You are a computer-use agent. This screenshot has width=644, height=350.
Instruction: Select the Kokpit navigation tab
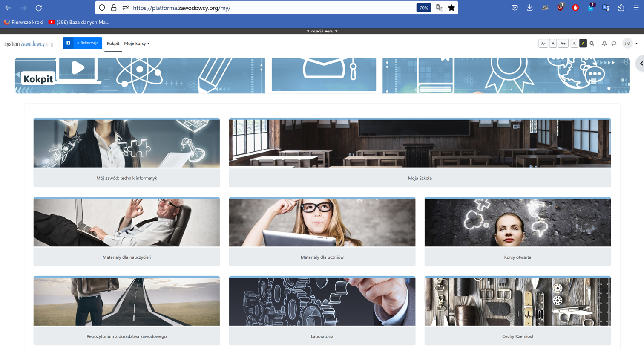click(x=113, y=43)
